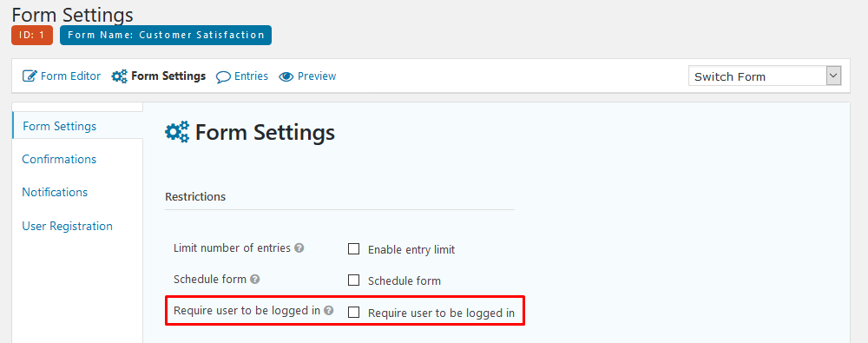868x343 pixels.
Task: Open the Entries link
Action: [x=252, y=76]
